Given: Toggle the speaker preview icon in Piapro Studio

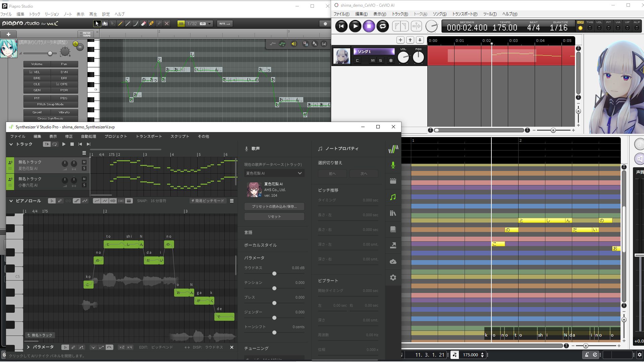Looking at the screenshot, I should pos(294,44).
